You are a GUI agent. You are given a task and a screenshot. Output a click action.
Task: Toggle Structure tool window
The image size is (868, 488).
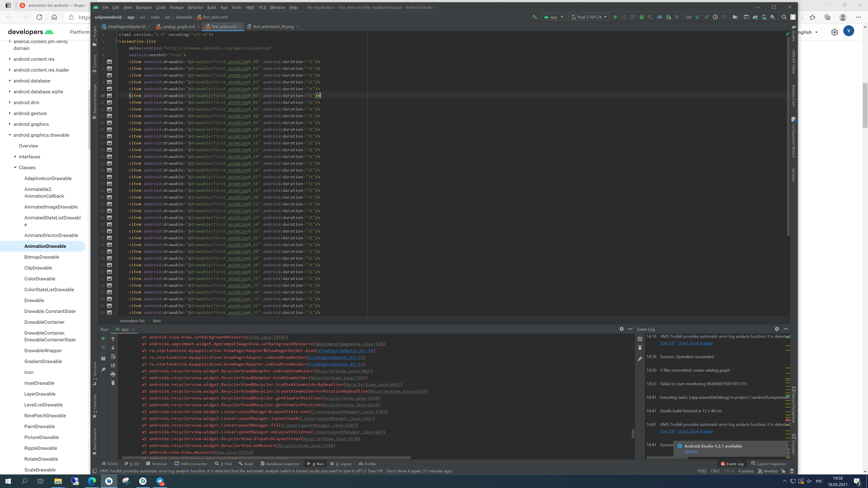(95, 373)
